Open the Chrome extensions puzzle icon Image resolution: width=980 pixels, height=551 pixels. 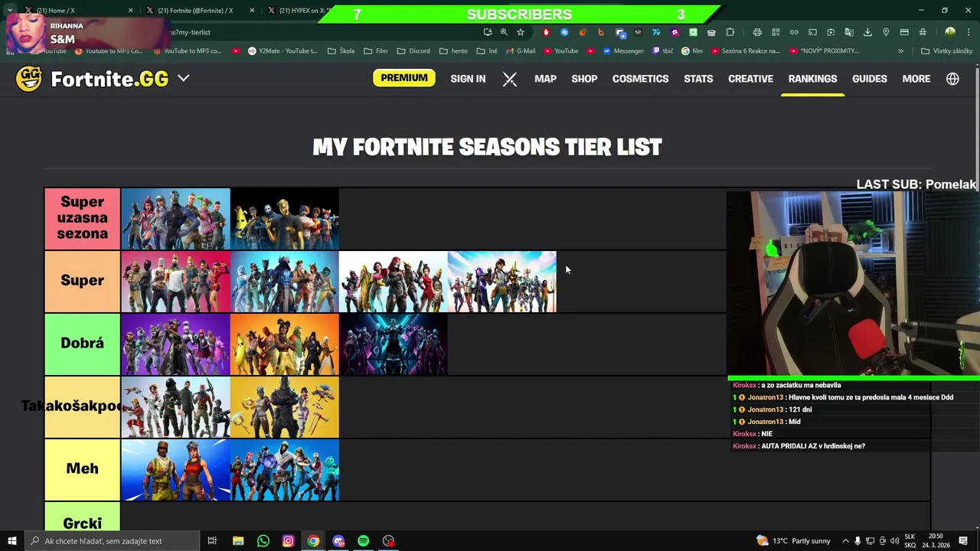[730, 32]
